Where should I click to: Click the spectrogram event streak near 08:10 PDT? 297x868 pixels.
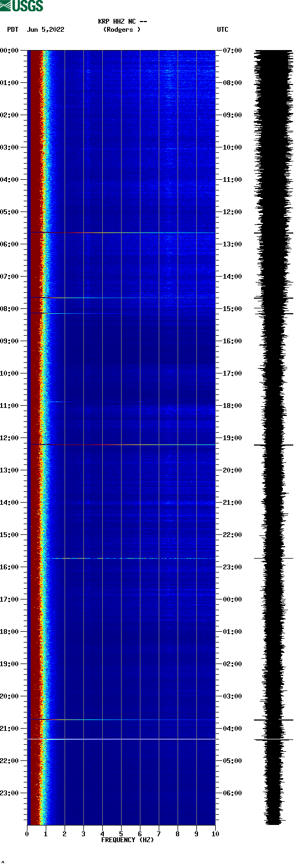(122, 313)
